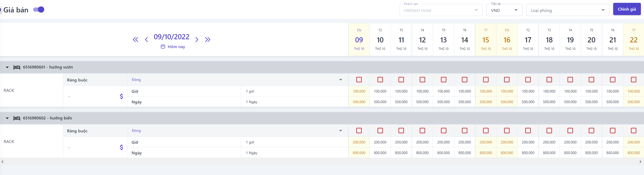Open the Tiền tệ VND currency dropdown
Image resolution: width=644 pixels, height=175 pixels.
pyautogui.click(x=504, y=10)
